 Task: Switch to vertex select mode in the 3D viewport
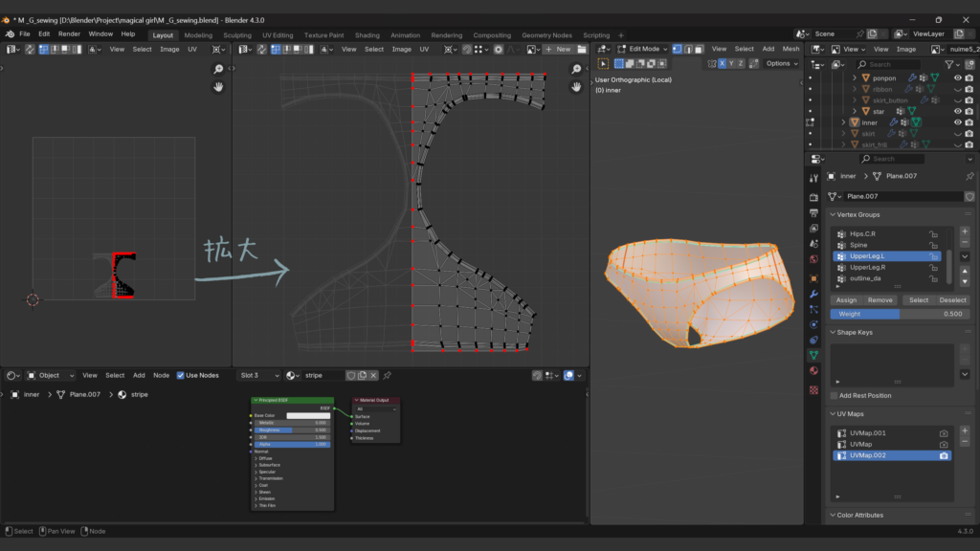pos(676,49)
